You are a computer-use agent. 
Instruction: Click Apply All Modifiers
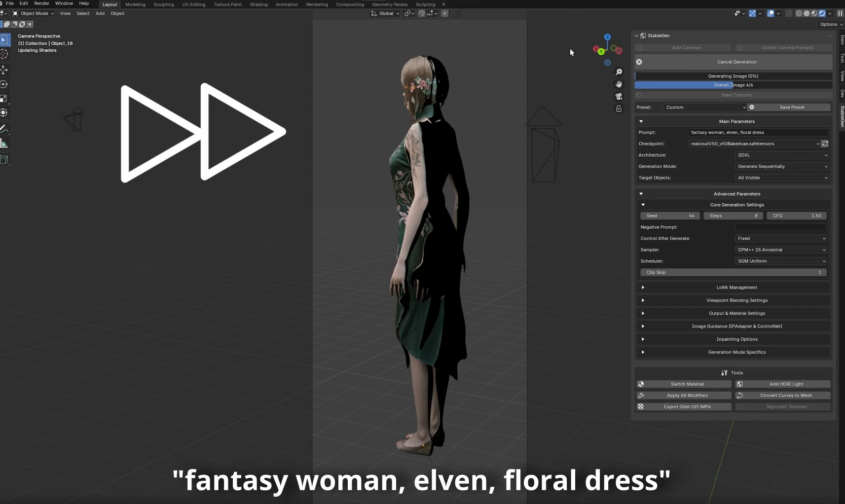[x=684, y=396]
